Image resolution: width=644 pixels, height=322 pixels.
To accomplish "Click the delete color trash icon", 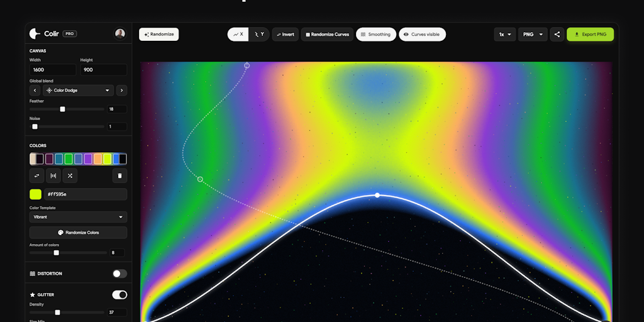I will pyautogui.click(x=120, y=176).
